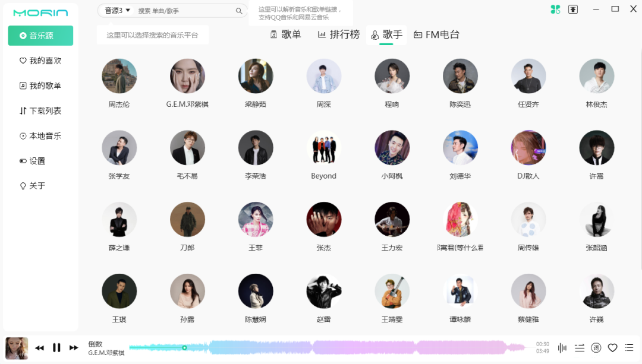
Task: Seek using the waveform progress bar
Action: (327, 347)
